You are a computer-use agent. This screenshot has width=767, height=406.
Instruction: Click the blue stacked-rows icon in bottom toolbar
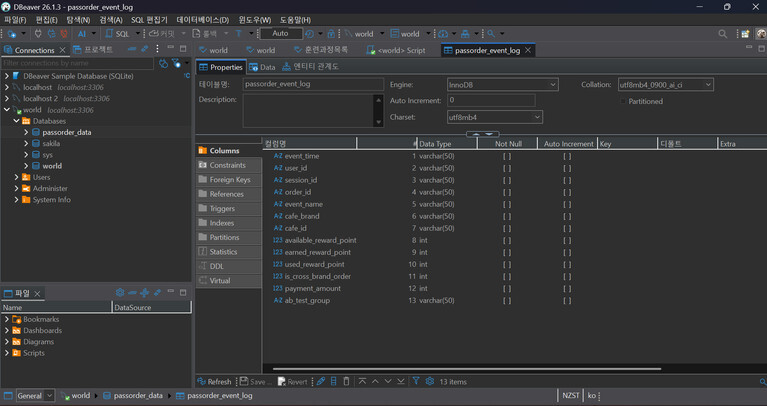pyautogui.click(x=334, y=381)
